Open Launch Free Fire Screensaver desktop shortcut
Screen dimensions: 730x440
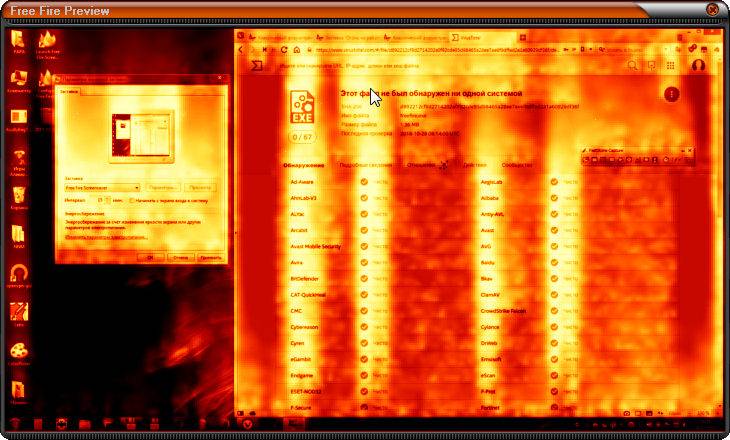click(x=47, y=44)
